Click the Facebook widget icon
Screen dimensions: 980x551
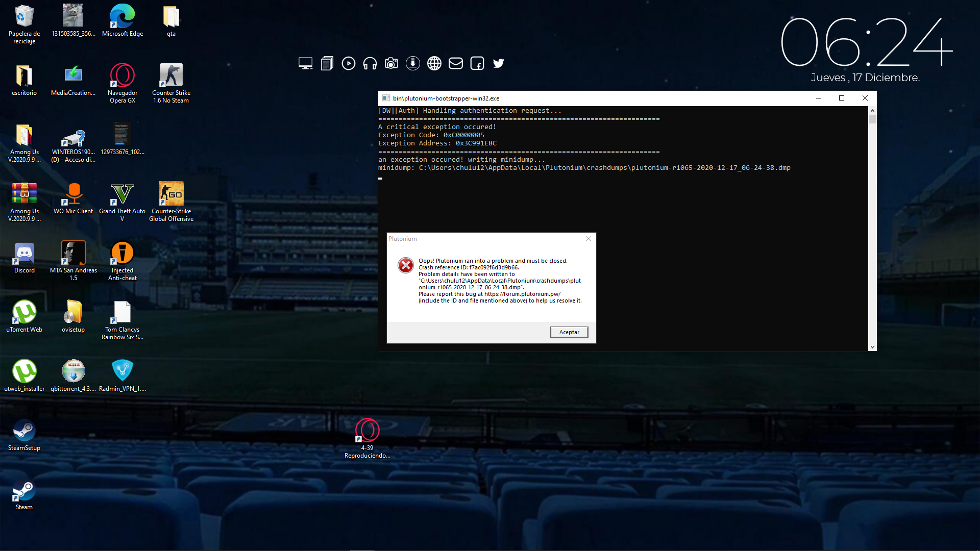coord(477,63)
